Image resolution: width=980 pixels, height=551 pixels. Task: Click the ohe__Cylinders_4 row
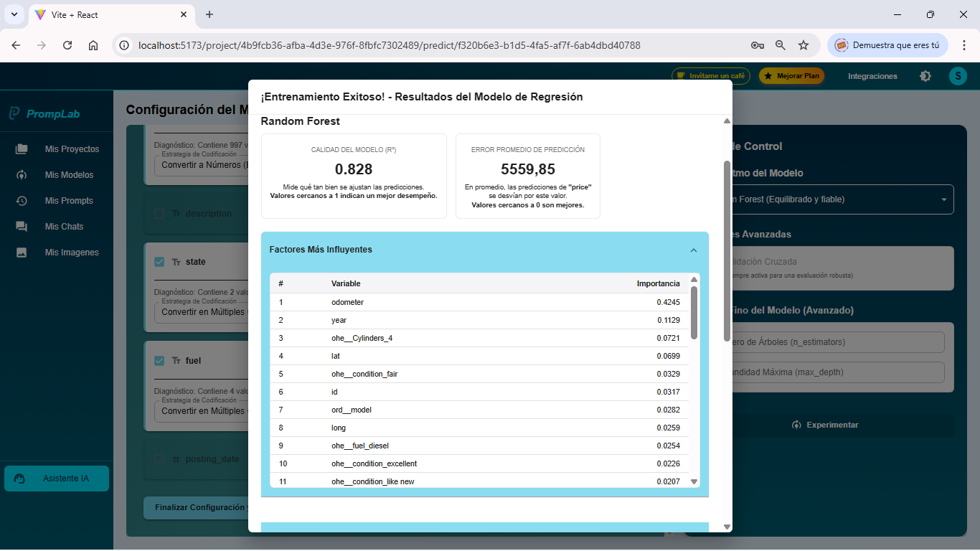[x=479, y=338]
